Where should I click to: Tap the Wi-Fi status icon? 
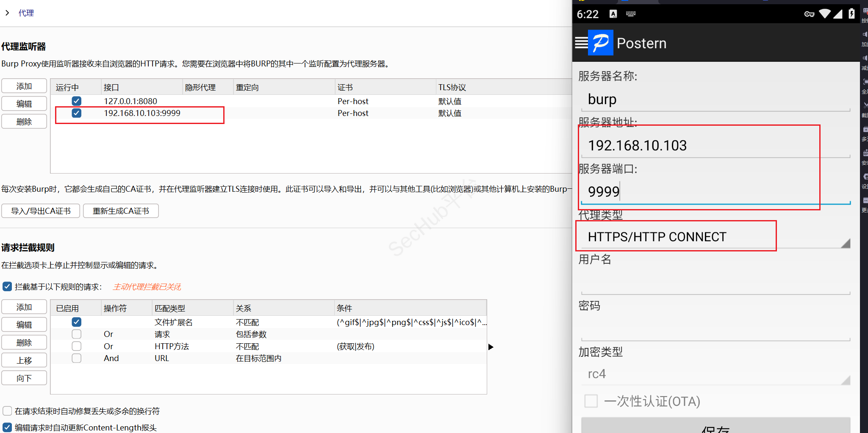coord(825,14)
